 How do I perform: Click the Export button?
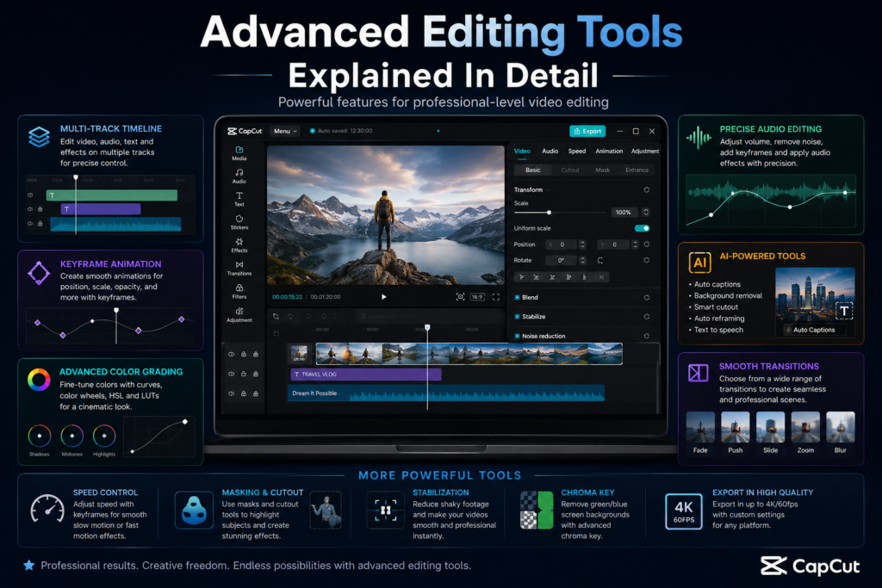click(587, 131)
